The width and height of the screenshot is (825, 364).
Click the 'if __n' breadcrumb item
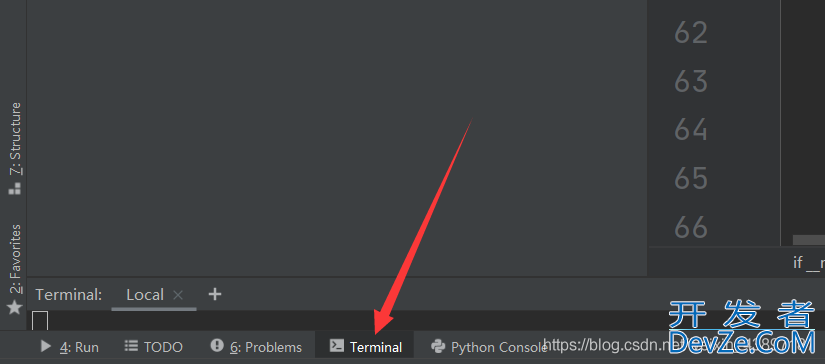(x=809, y=262)
